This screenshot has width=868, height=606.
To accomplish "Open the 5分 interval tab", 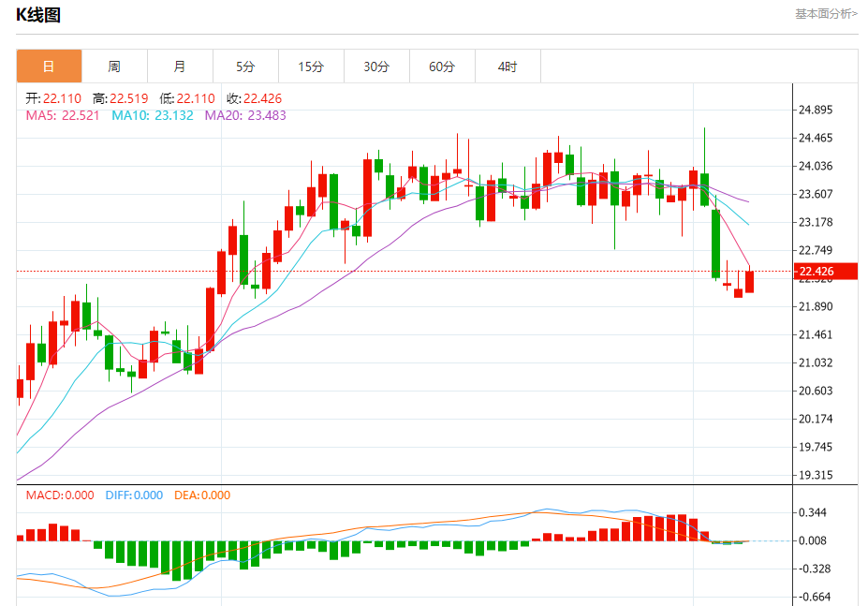I will point(245,67).
